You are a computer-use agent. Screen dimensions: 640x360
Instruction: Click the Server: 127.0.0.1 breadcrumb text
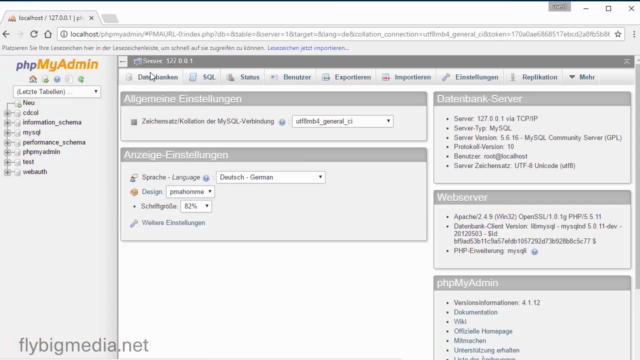pyautogui.click(x=168, y=61)
